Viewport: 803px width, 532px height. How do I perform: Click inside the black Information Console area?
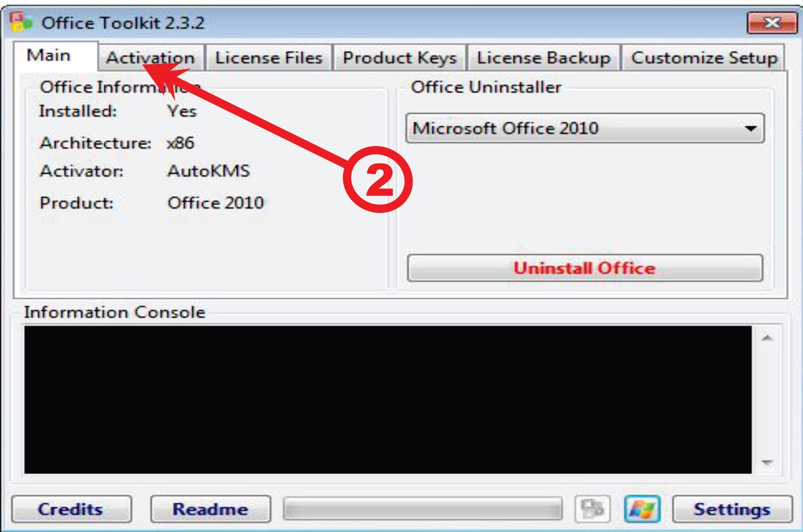pyautogui.click(x=387, y=400)
